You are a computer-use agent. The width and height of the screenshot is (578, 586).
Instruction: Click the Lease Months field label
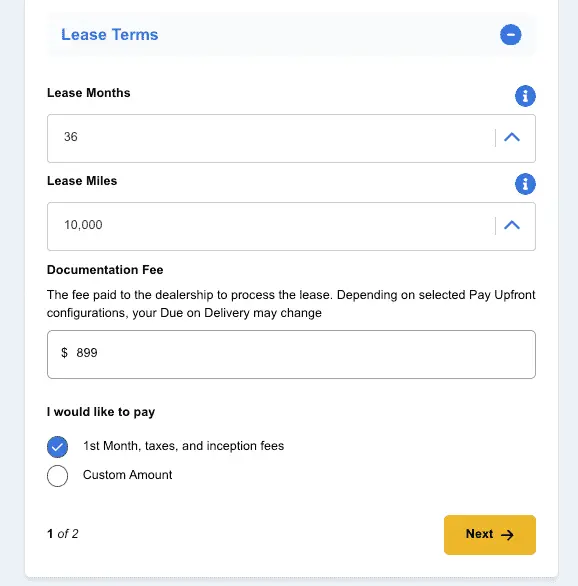89,93
